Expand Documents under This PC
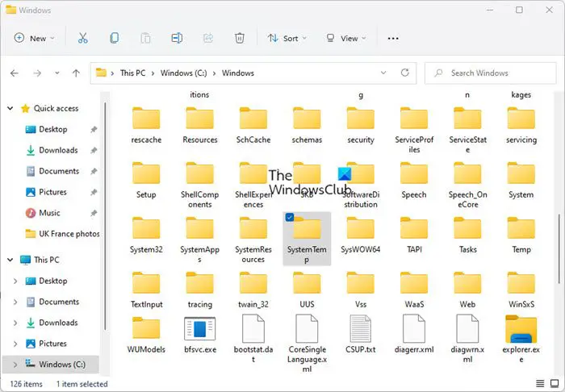 (x=15, y=302)
